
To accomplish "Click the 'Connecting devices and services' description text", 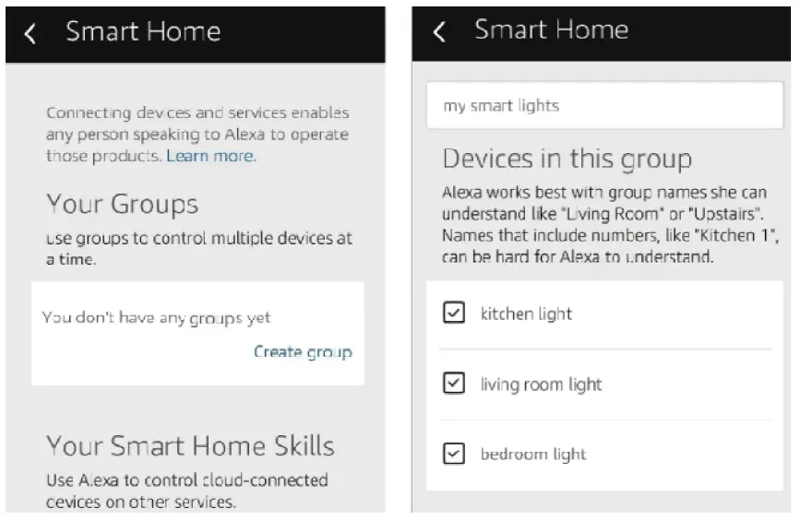I will coord(197,134).
